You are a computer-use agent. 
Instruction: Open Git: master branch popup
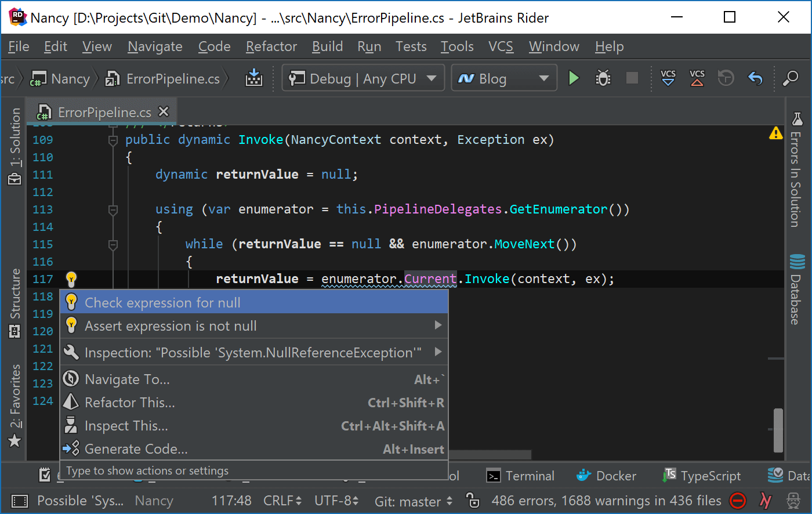pos(413,501)
